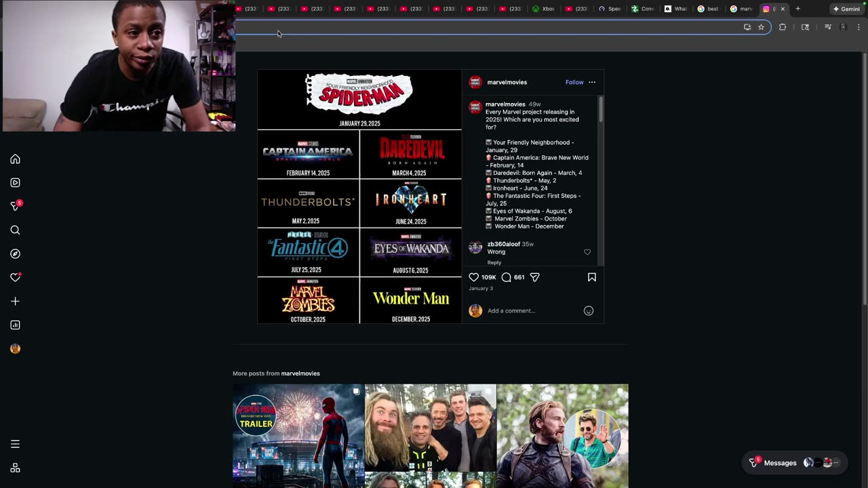868x488 pixels.
Task: Open the comment icon on the post
Action: tap(506, 277)
